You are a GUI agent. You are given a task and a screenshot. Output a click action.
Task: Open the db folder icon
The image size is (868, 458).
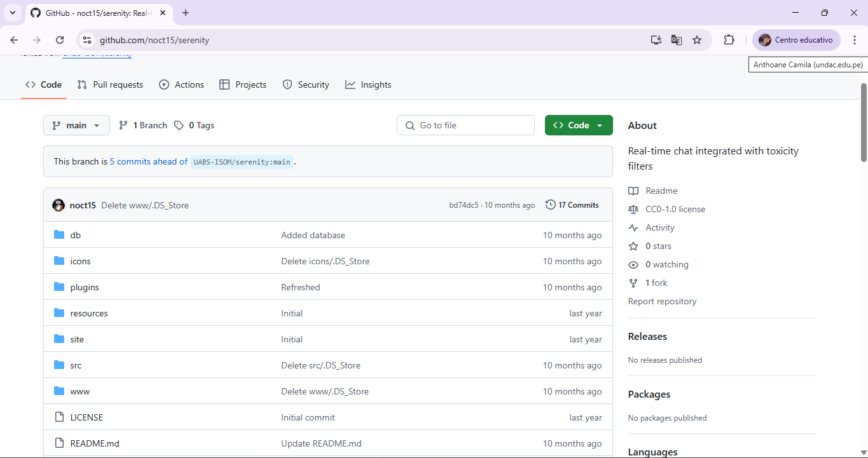point(59,235)
